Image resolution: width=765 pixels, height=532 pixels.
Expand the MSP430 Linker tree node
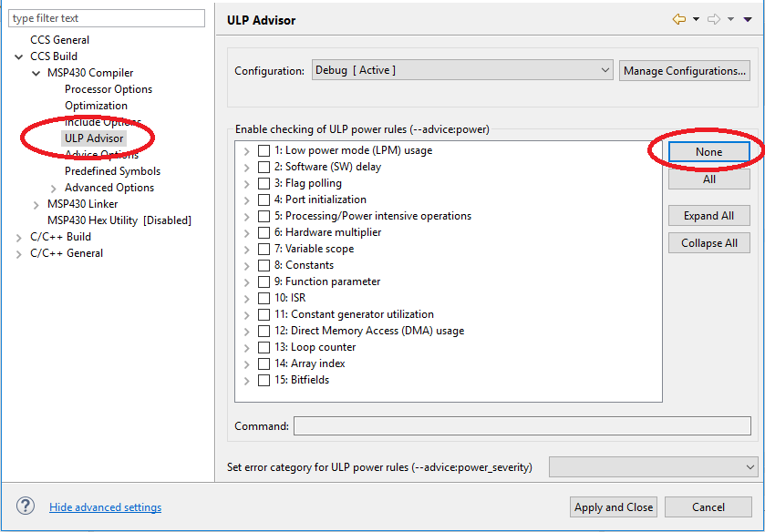36,205
